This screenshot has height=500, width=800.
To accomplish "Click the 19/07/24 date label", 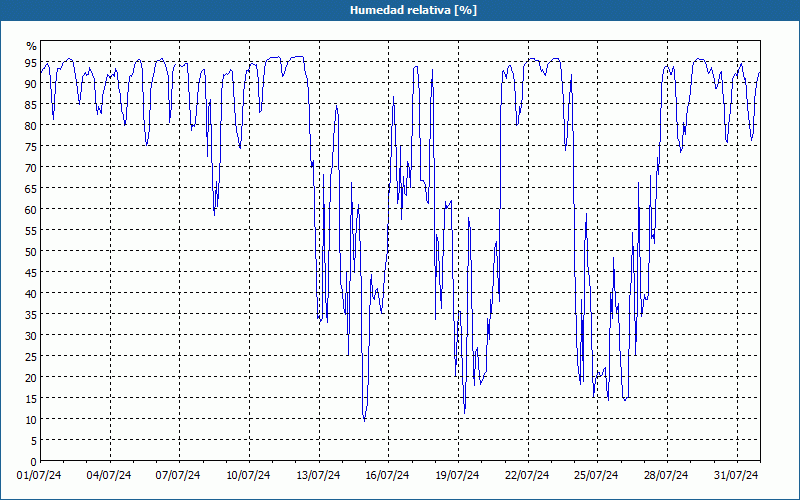I will (457, 476).
